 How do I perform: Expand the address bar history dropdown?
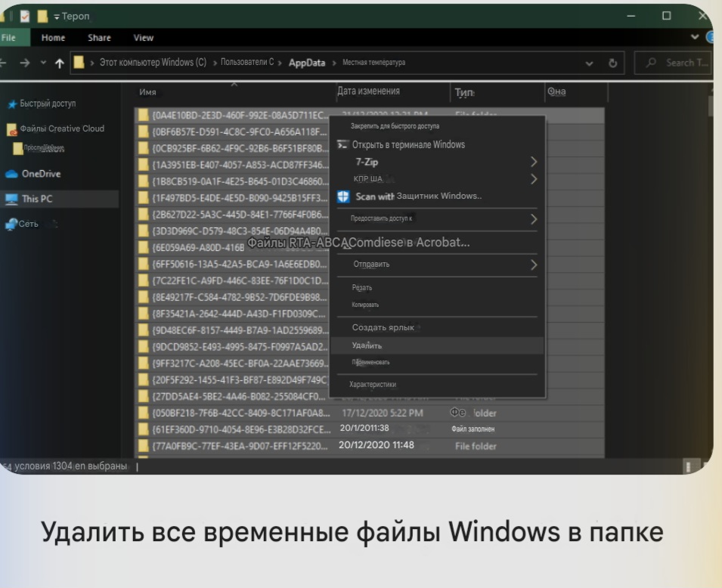(589, 63)
